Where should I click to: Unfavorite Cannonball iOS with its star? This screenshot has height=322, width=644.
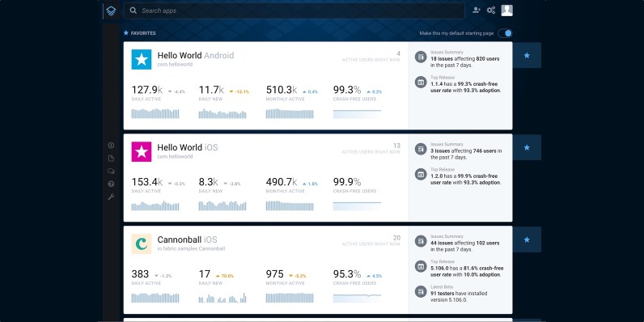[527, 239]
